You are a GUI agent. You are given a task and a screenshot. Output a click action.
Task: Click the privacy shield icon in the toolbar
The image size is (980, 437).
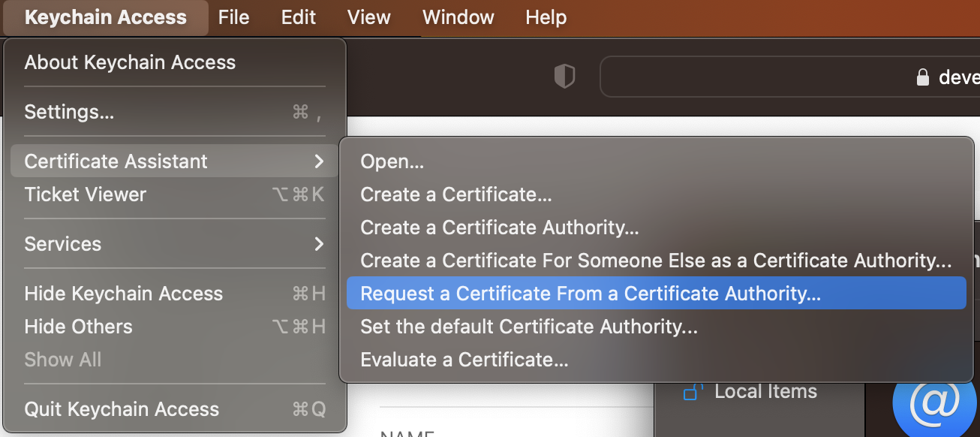(x=565, y=76)
